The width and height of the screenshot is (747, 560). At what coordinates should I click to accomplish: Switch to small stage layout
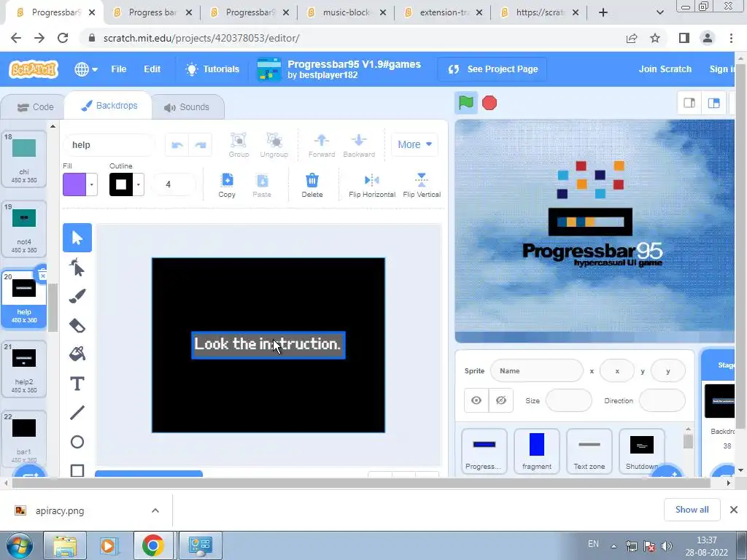point(689,103)
